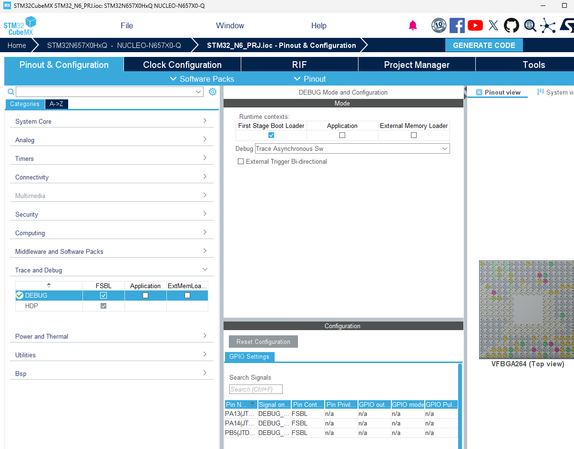Expand the System Core category
This screenshot has width=574, height=449.
111,121
